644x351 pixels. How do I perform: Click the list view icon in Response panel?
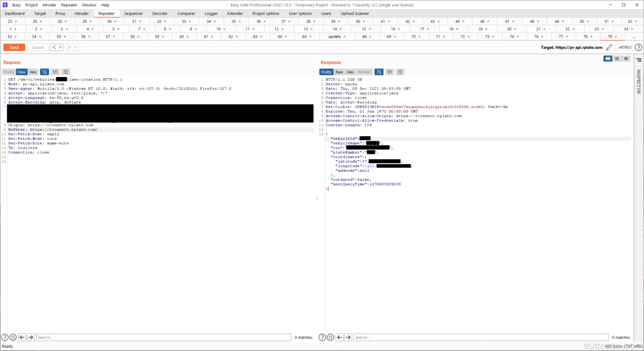click(x=400, y=72)
